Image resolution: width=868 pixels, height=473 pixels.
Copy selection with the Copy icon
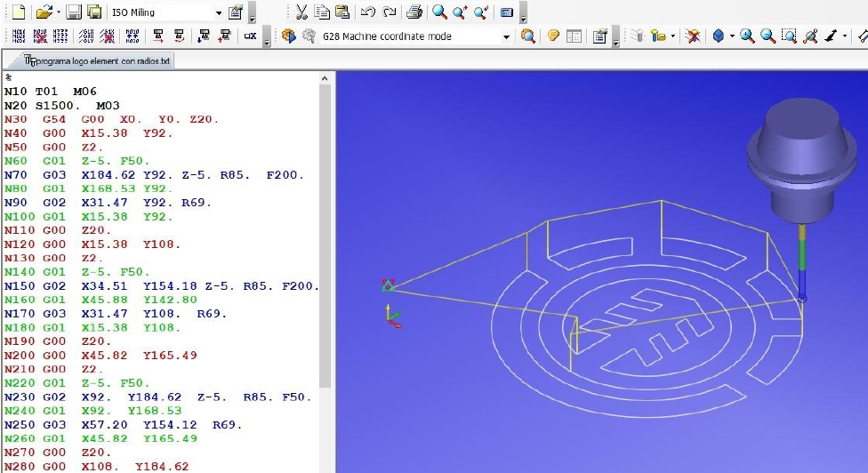(322, 12)
